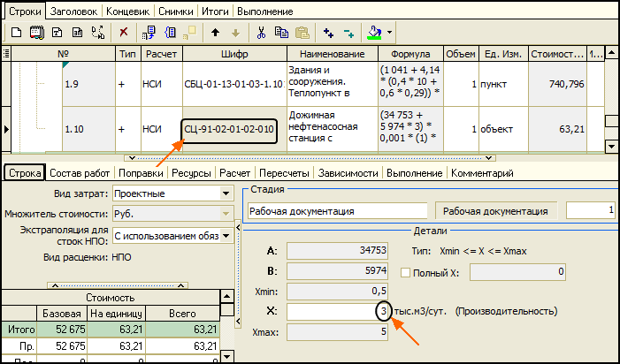Click the Всего column header
This screenshot has width=620, height=364.
[x=182, y=314]
